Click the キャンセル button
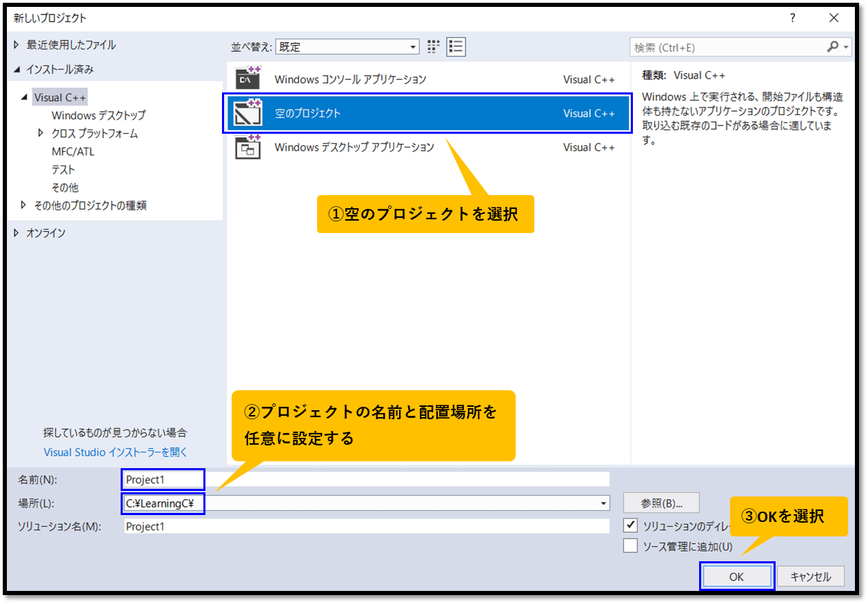The width and height of the screenshot is (868, 604). click(x=811, y=576)
